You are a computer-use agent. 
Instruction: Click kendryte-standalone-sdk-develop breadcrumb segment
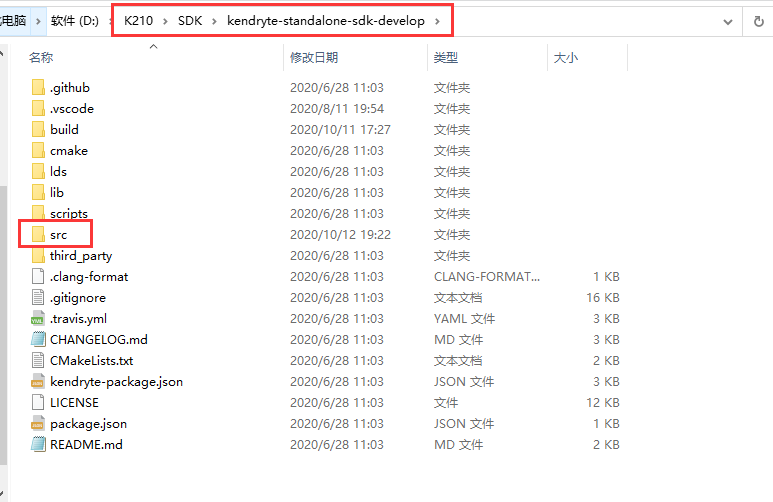[x=326, y=21]
